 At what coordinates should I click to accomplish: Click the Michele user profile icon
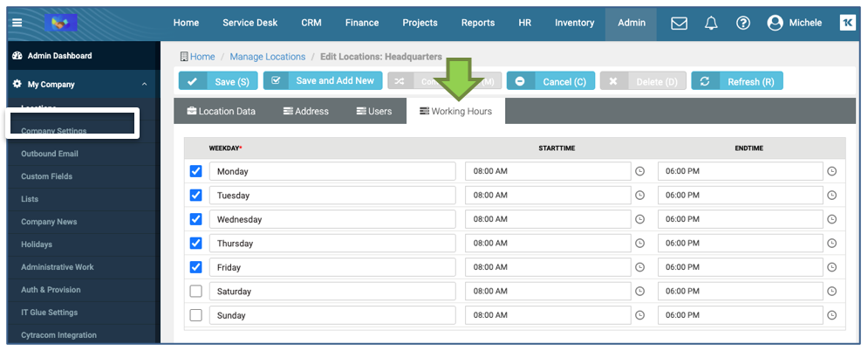(x=775, y=23)
